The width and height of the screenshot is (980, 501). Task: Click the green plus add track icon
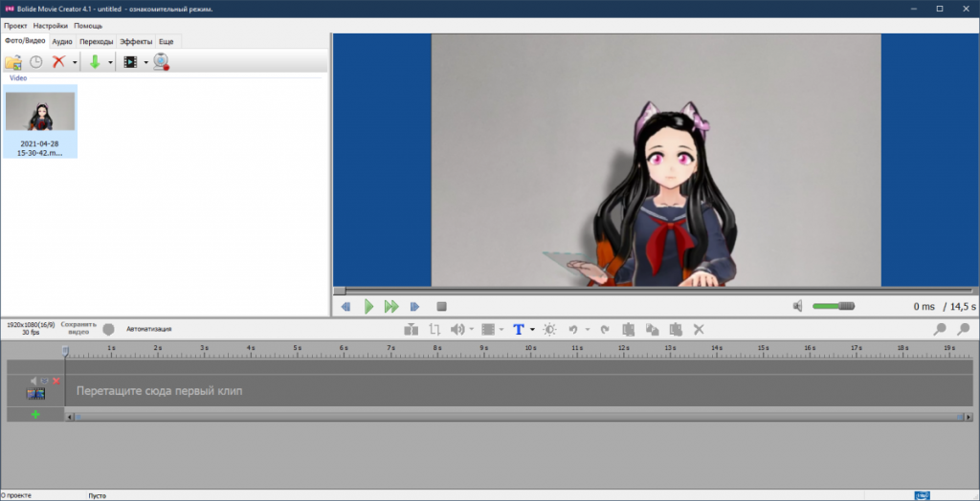[x=35, y=414]
